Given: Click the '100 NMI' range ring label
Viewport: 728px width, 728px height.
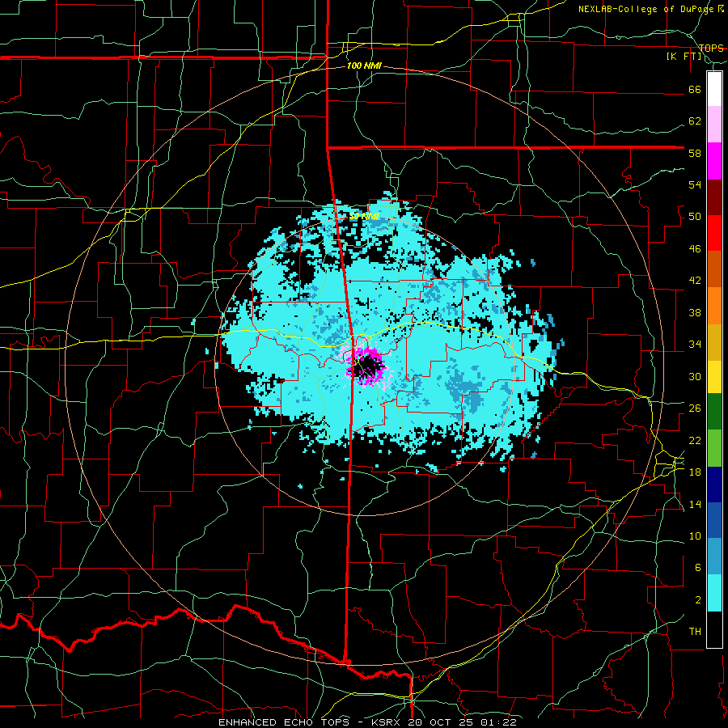Looking at the screenshot, I should [x=364, y=66].
